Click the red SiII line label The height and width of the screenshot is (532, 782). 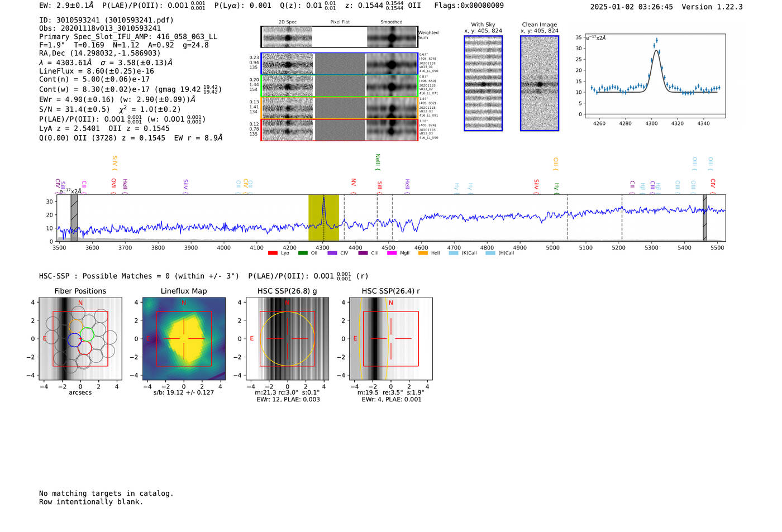click(x=380, y=187)
